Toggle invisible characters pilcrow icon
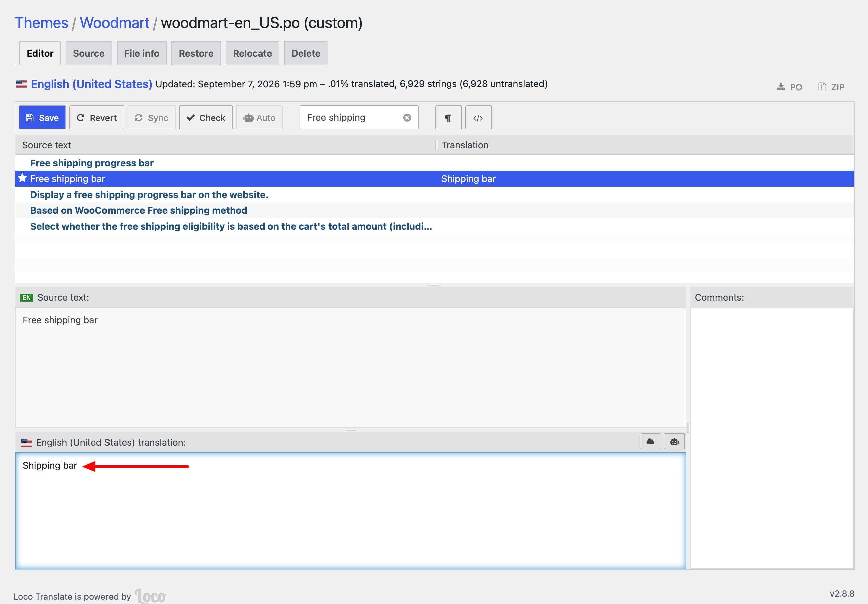Viewport: 868px width, 604px height. [x=448, y=118]
